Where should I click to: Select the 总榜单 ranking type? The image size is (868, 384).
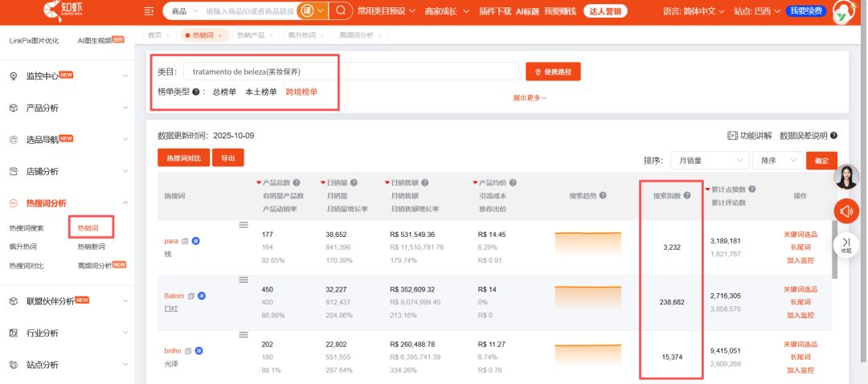[224, 92]
